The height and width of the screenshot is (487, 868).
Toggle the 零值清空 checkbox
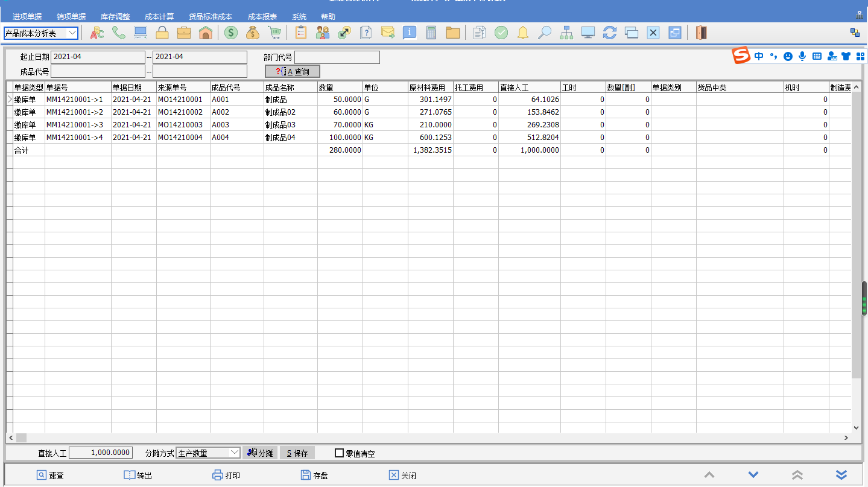340,453
